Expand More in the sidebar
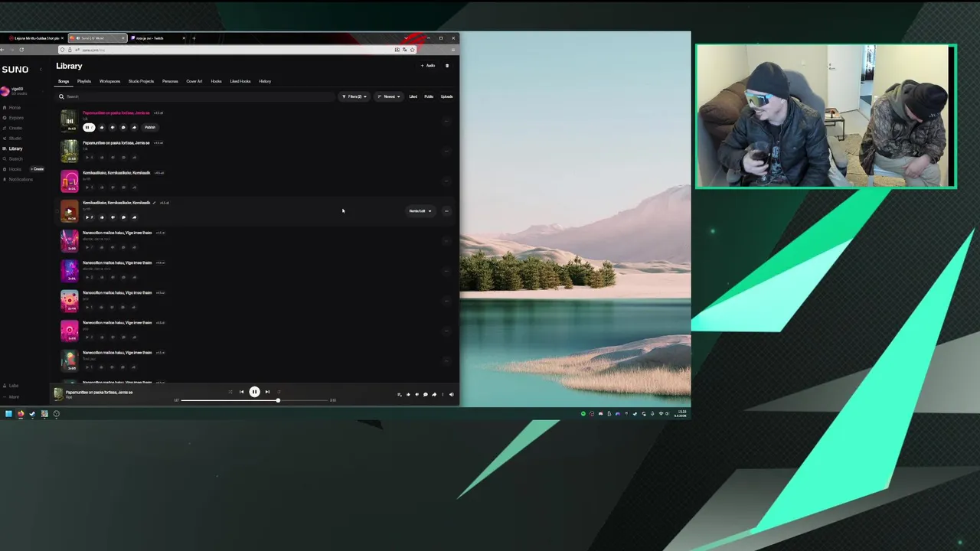 [x=11, y=396]
